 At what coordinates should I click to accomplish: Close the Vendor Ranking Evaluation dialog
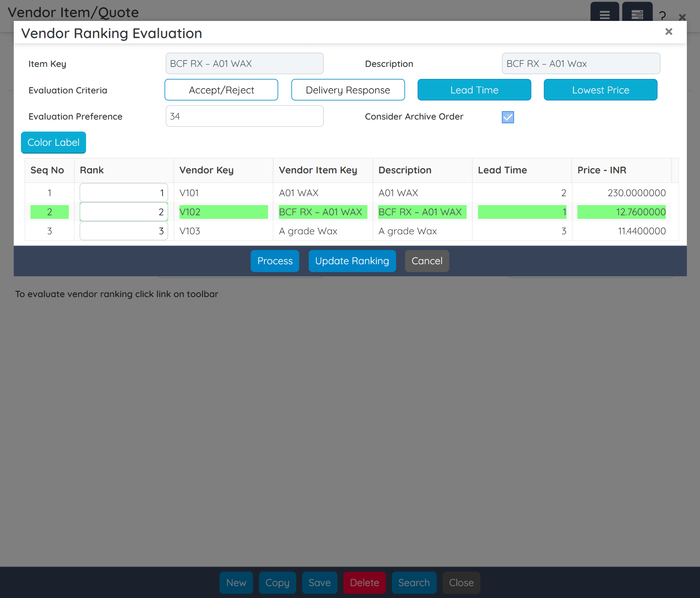point(669,32)
